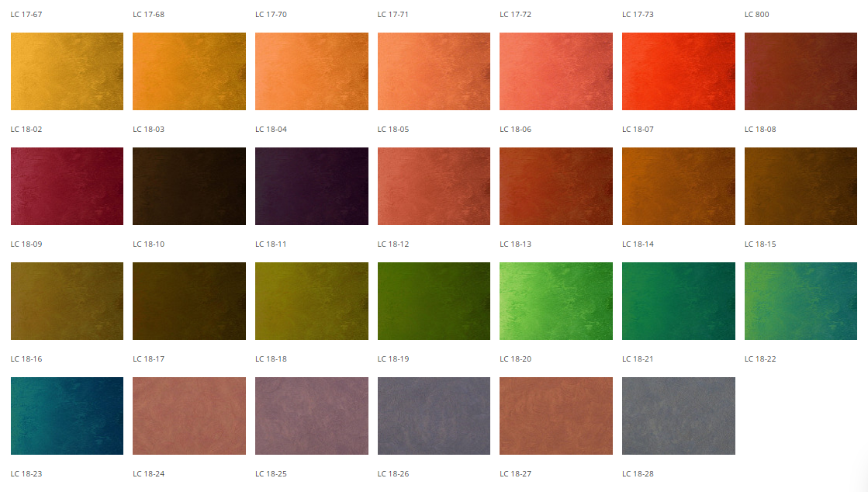Choose the mauve LC 18-25 swatch
Viewport: 868px width, 492px height.
pyautogui.click(x=312, y=416)
